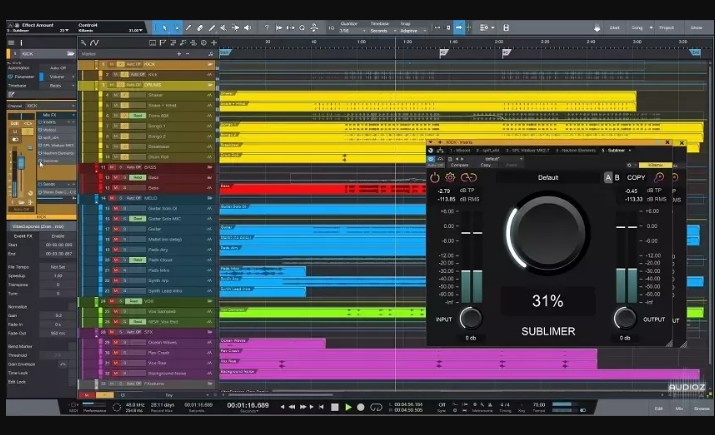Viewport: 715px width, 435px height.
Task: Click the KICK channel volume fader
Action: coord(21,162)
